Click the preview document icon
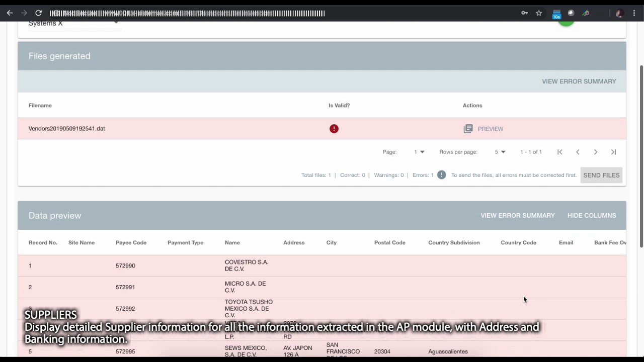 click(x=468, y=129)
